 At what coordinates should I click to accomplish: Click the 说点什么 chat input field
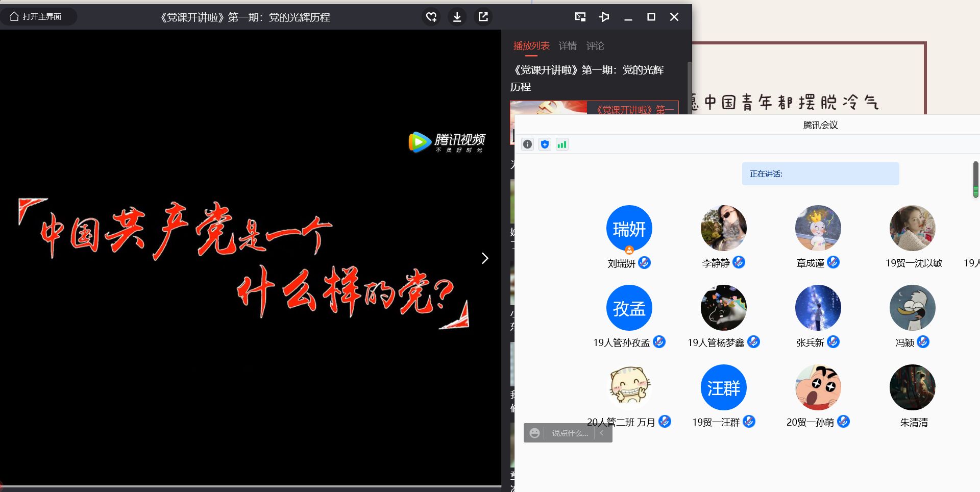[570, 433]
